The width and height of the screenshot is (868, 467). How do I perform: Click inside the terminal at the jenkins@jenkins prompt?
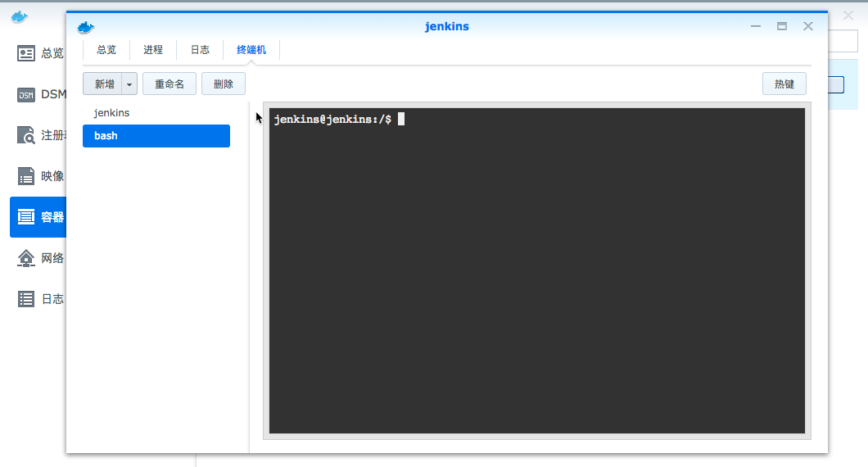tap(332, 119)
